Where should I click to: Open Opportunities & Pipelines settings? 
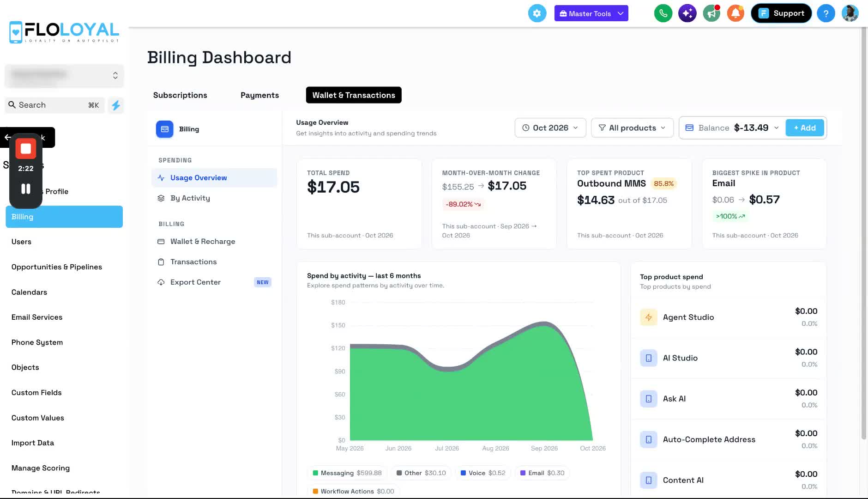pos(64,267)
